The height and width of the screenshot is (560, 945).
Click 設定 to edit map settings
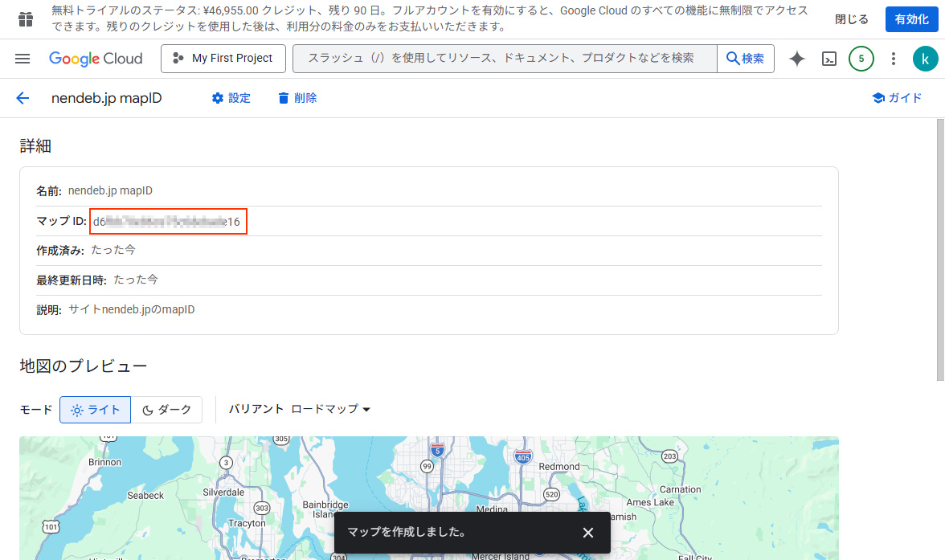231,98
